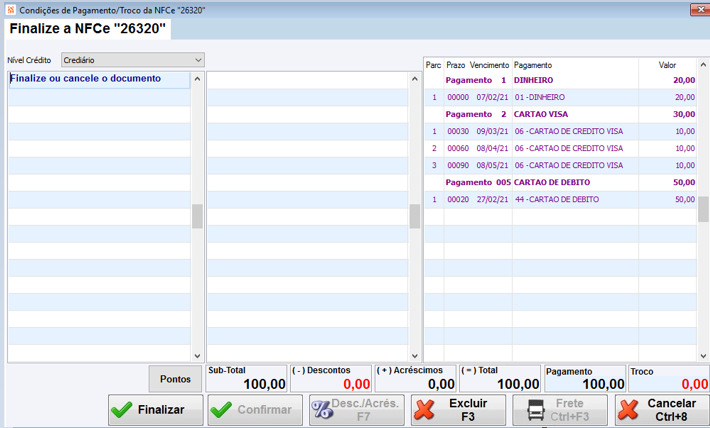
Task: Click the Troco 0,00 field
Action: click(669, 379)
